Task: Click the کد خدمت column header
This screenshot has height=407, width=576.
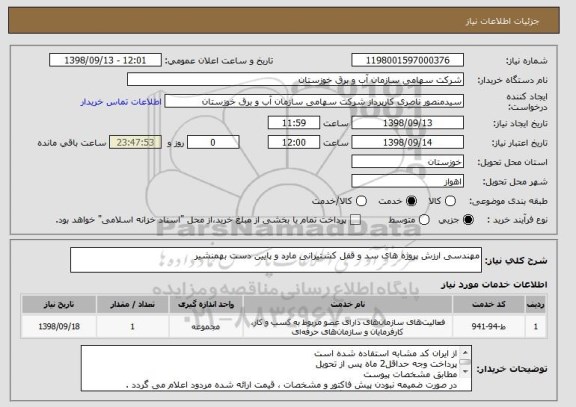Action: tap(489, 304)
